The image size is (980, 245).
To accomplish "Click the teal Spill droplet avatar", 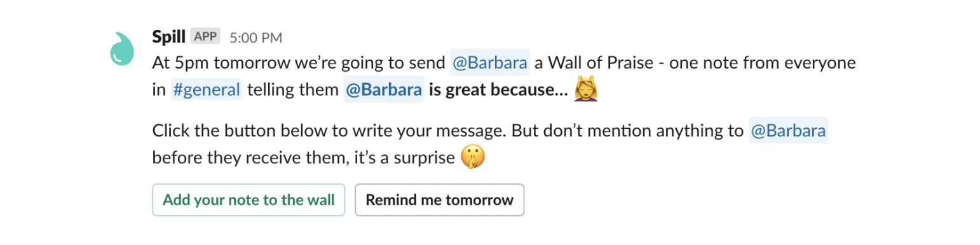I will pyautogui.click(x=123, y=48).
